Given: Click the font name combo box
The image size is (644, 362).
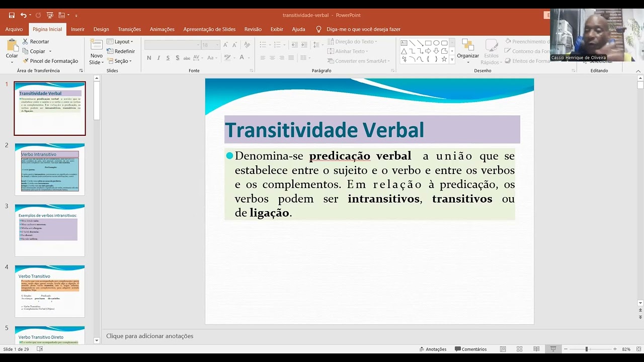Looking at the screenshot, I should pyautogui.click(x=173, y=45).
